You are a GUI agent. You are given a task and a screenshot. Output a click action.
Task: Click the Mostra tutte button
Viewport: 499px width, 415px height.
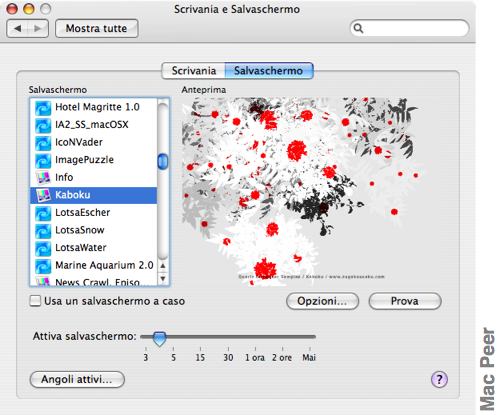coord(97,28)
